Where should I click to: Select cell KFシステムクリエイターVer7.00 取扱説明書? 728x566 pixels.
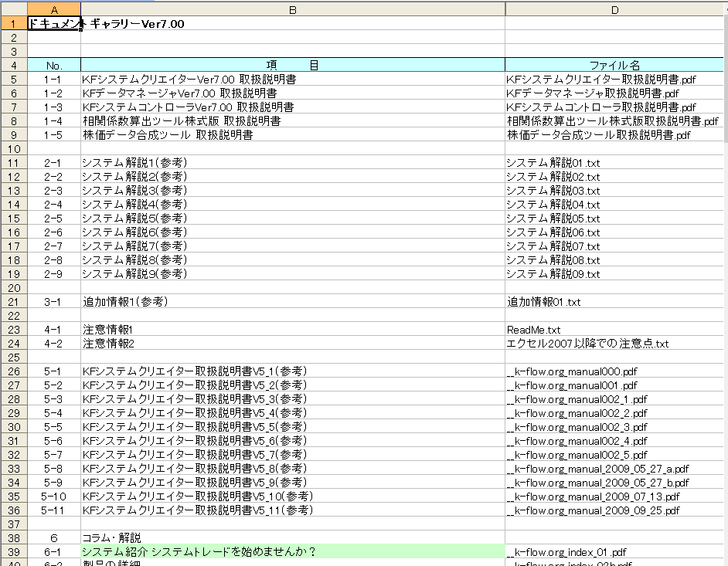tap(292, 80)
